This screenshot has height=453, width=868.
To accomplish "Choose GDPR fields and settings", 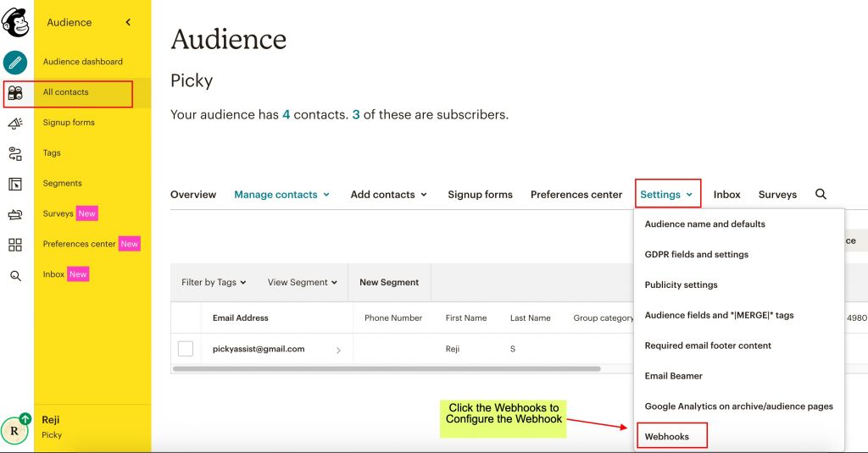I will tap(697, 254).
